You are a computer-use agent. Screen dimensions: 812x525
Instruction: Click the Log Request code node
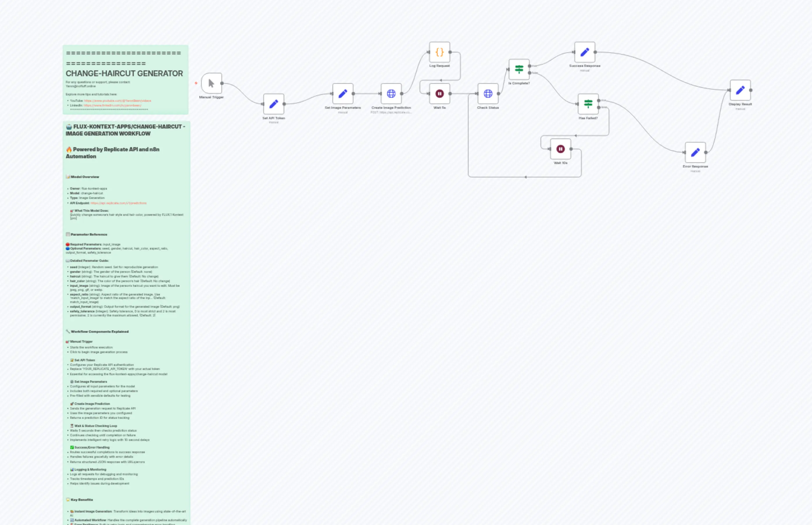point(439,52)
